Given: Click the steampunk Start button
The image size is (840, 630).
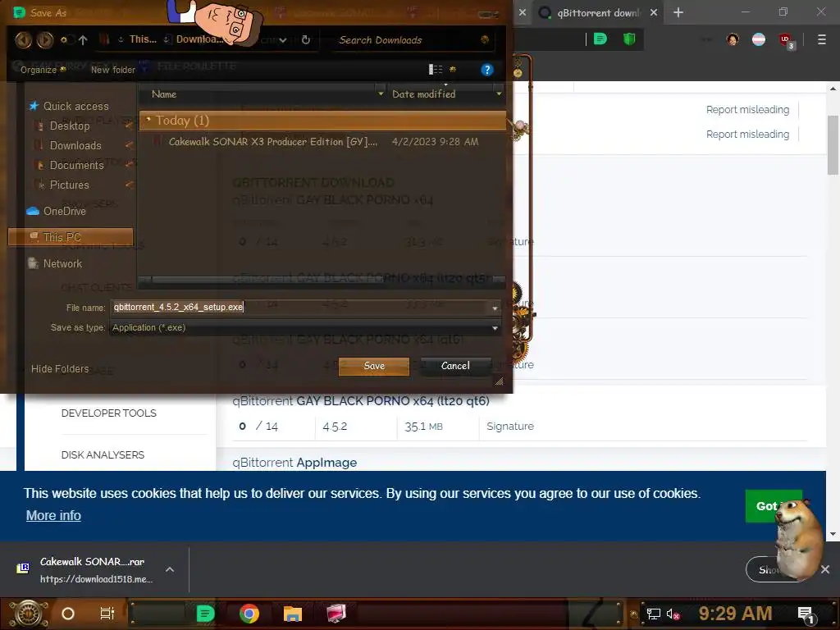Looking at the screenshot, I should (x=28, y=614).
